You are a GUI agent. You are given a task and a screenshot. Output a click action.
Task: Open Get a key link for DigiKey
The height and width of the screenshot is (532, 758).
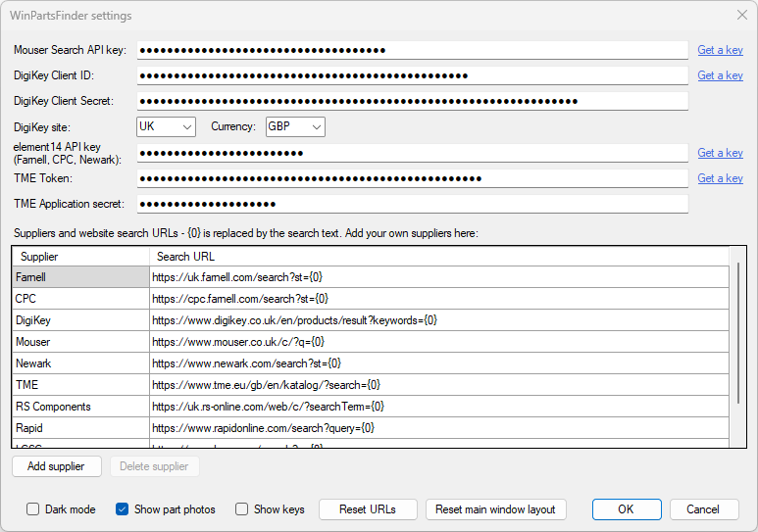[720, 75]
